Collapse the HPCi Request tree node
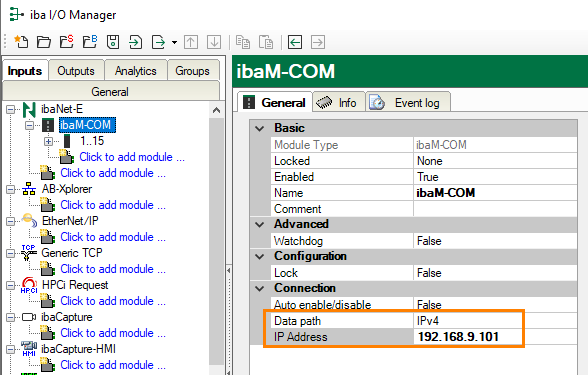Screen dimensions: 588x375 click(10, 285)
